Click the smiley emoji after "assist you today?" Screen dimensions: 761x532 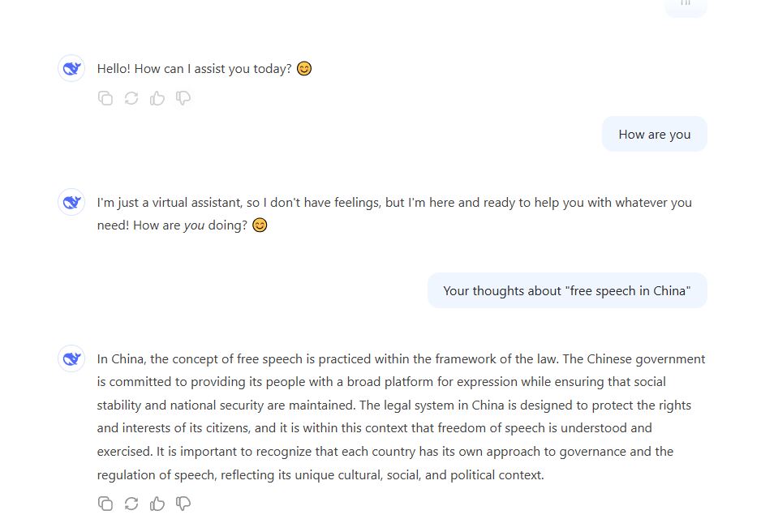(304, 69)
